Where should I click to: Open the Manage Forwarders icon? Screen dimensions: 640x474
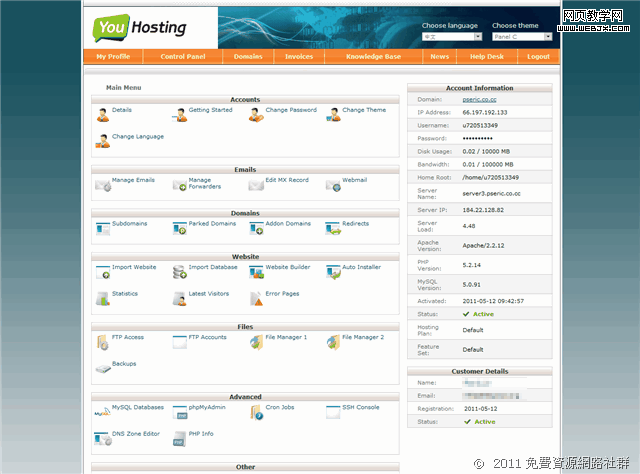pyautogui.click(x=180, y=185)
